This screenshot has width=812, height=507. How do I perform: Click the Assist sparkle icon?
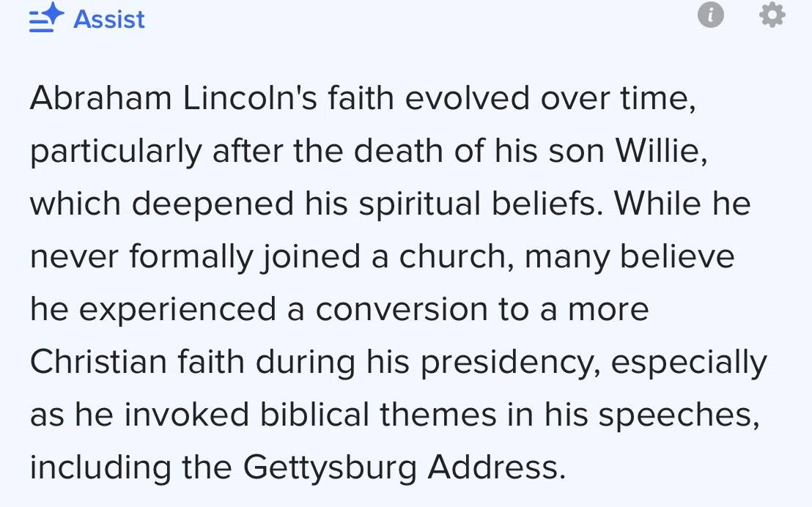pyautogui.click(x=47, y=18)
